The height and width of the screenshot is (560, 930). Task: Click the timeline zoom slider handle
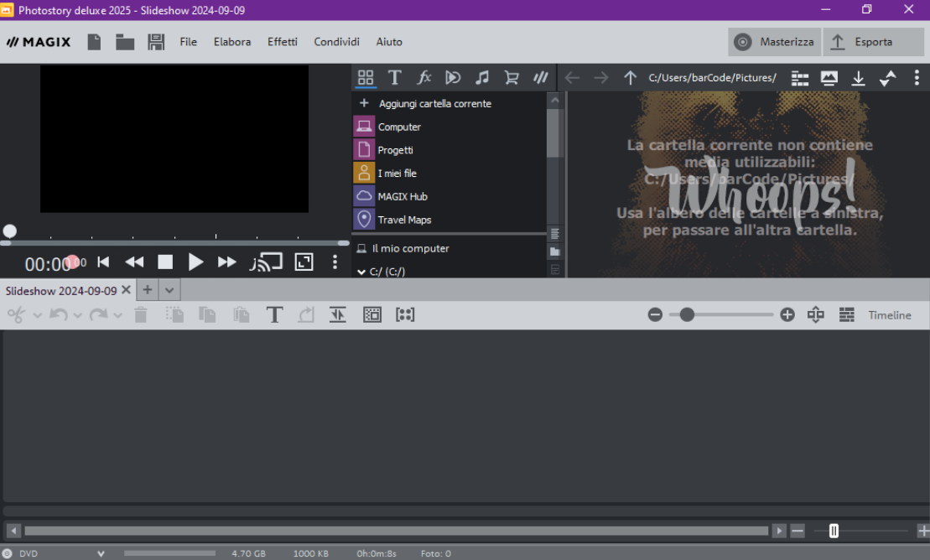[687, 315]
